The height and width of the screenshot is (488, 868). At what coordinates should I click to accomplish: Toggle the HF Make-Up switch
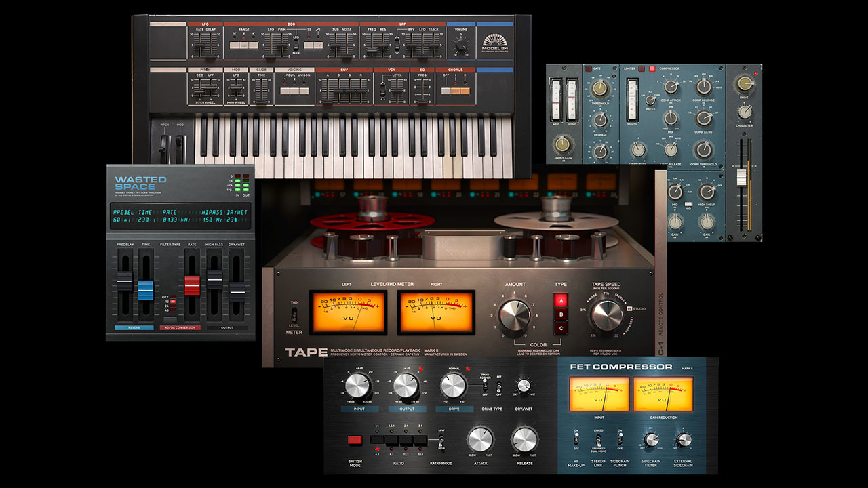tap(576, 438)
